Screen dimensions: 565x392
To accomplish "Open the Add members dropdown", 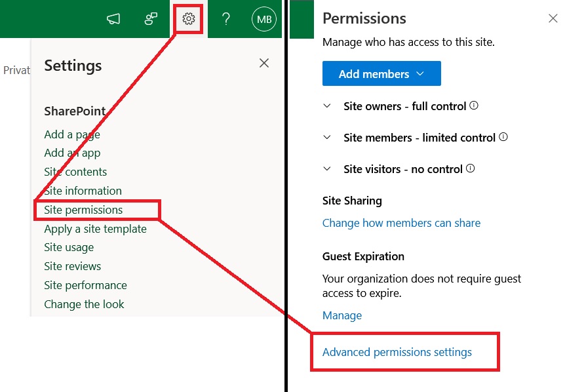I will coord(381,74).
